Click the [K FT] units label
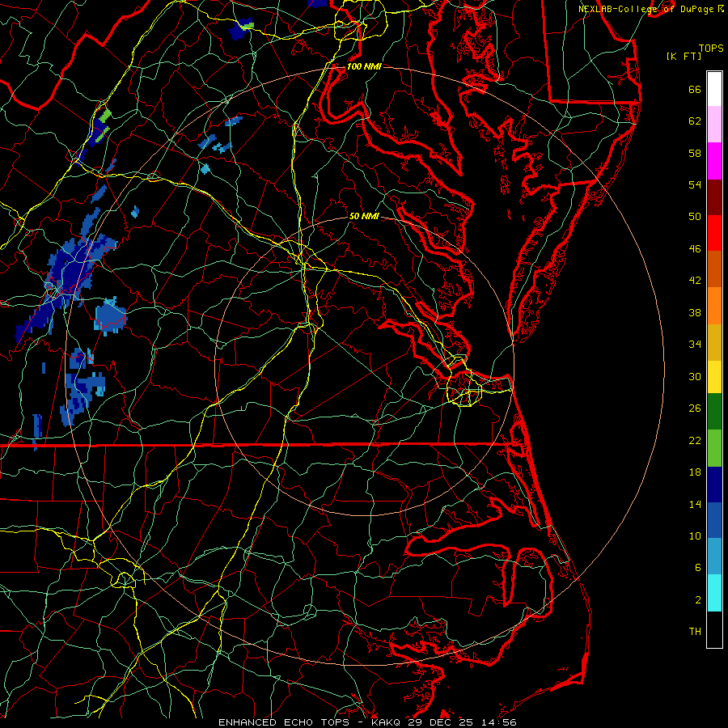 684,57
